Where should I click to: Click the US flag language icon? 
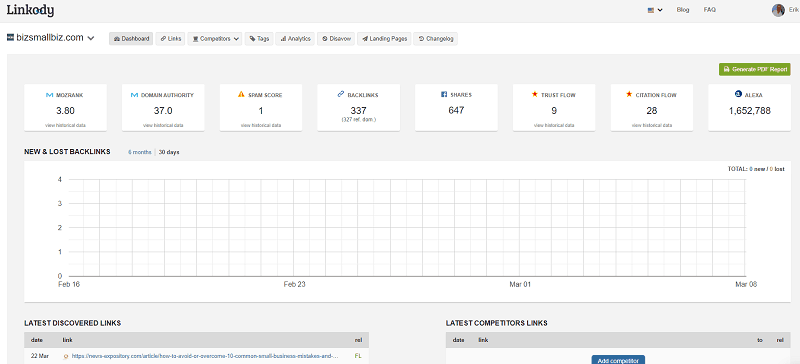(651, 10)
